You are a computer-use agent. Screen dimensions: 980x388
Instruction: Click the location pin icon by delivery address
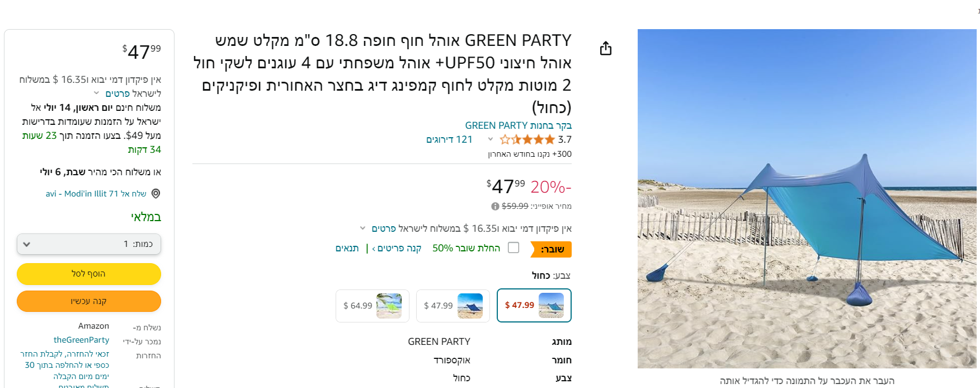[156, 194]
